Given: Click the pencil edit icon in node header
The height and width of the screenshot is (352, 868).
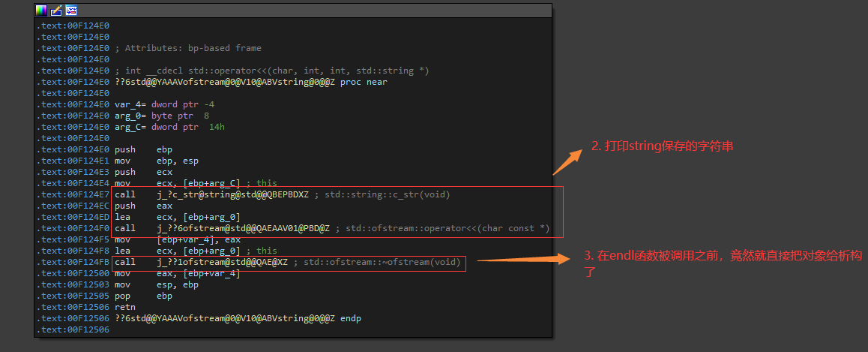Looking at the screenshot, I should coord(56,10).
